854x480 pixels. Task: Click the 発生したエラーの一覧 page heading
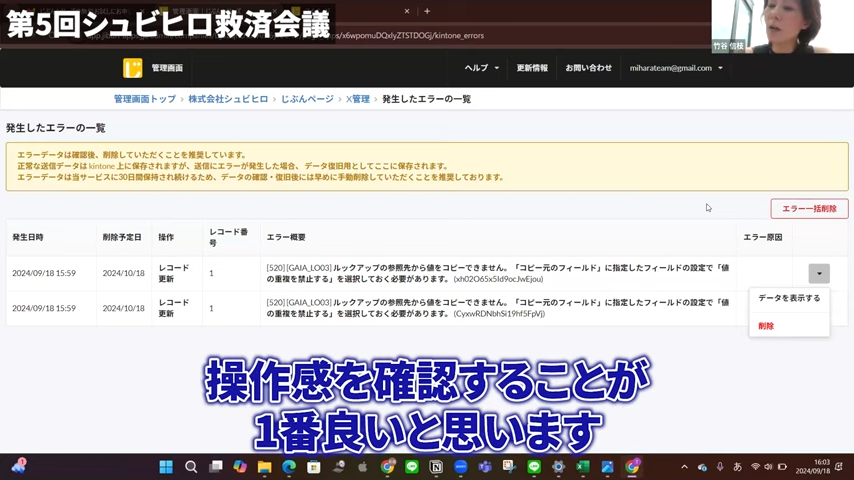click(x=56, y=128)
